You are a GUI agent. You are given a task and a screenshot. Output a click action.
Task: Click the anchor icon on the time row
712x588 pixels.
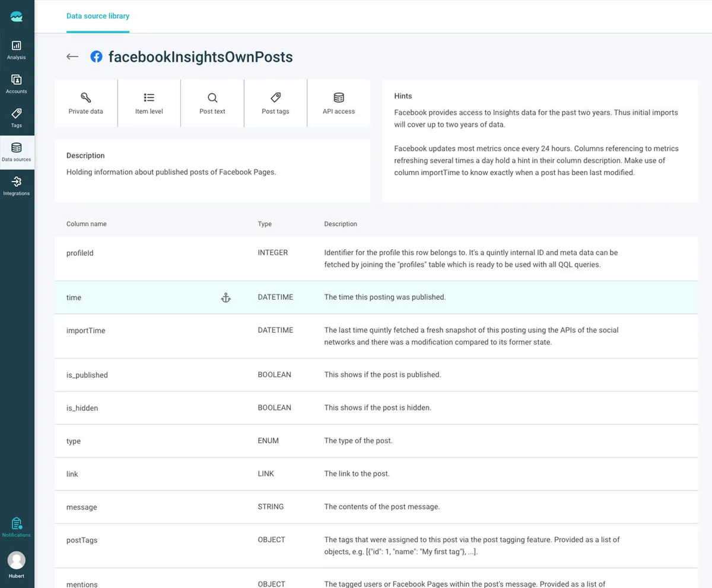click(x=226, y=297)
